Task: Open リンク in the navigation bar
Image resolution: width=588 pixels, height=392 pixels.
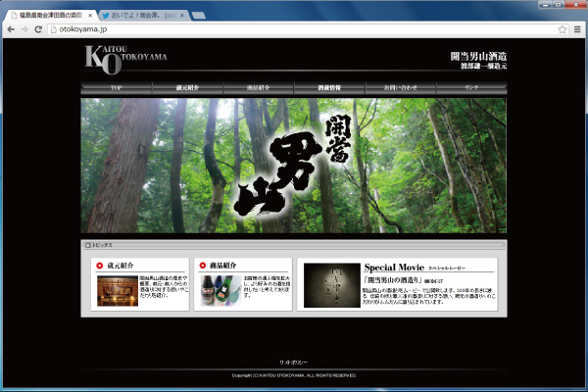Action: 471,88
